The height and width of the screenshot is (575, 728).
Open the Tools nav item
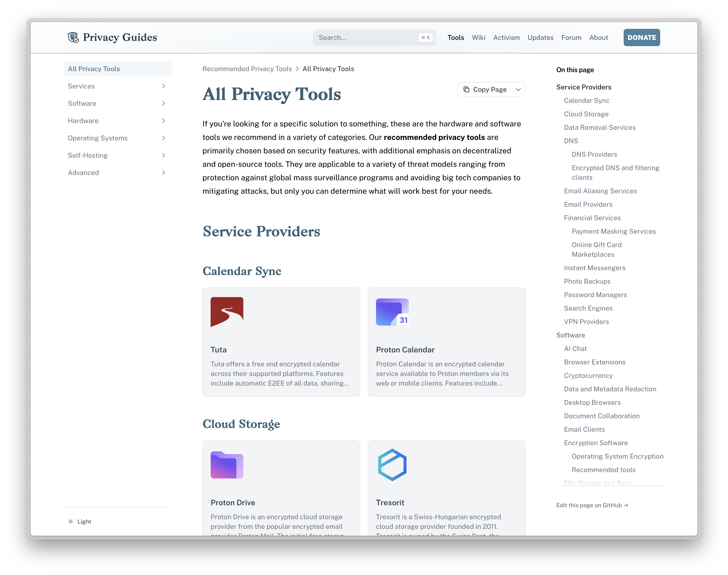[456, 38]
